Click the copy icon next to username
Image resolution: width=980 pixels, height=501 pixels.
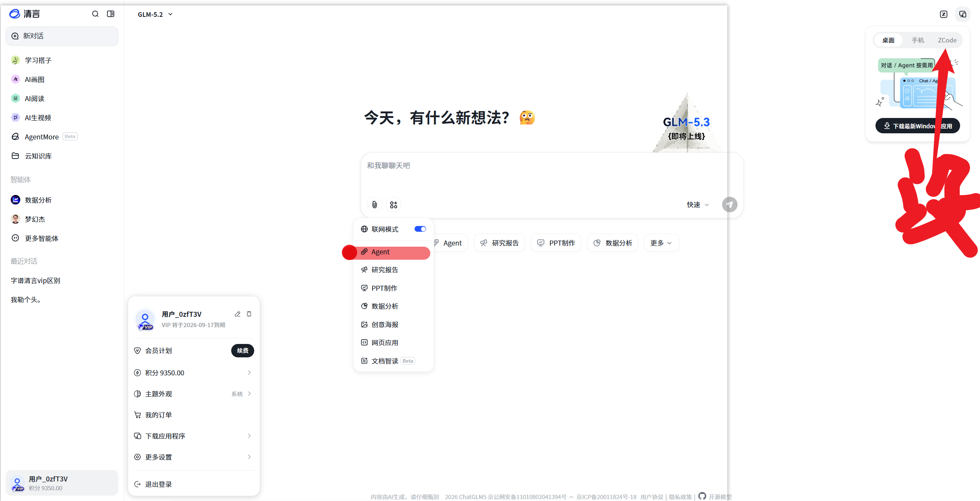coord(249,314)
